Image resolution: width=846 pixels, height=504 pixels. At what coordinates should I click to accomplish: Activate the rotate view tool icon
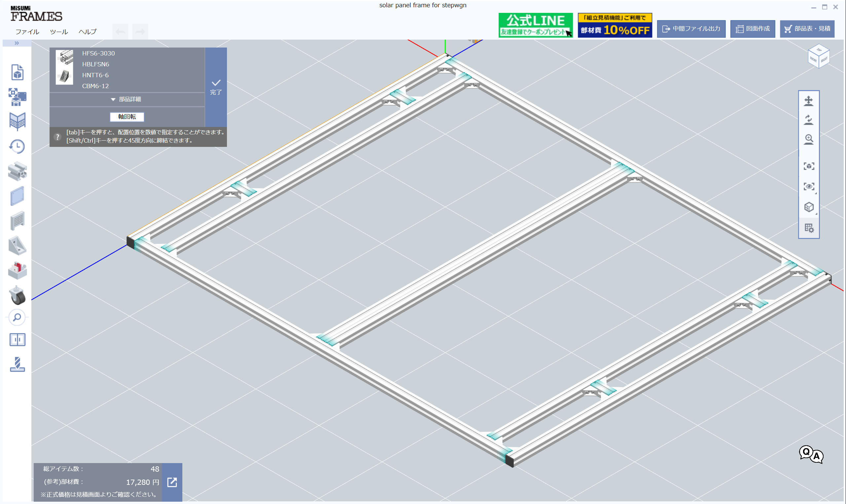click(x=808, y=120)
